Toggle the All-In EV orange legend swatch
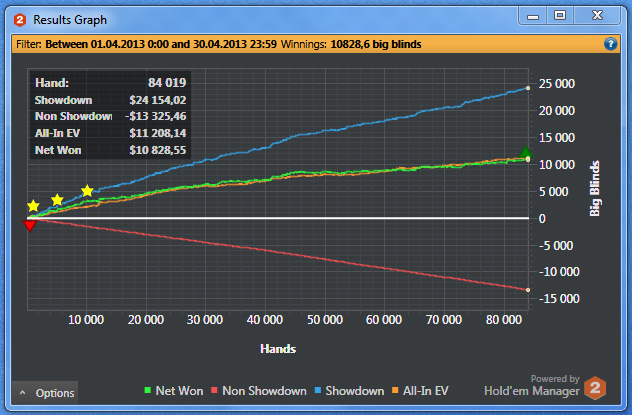632x415 pixels. [x=395, y=390]
